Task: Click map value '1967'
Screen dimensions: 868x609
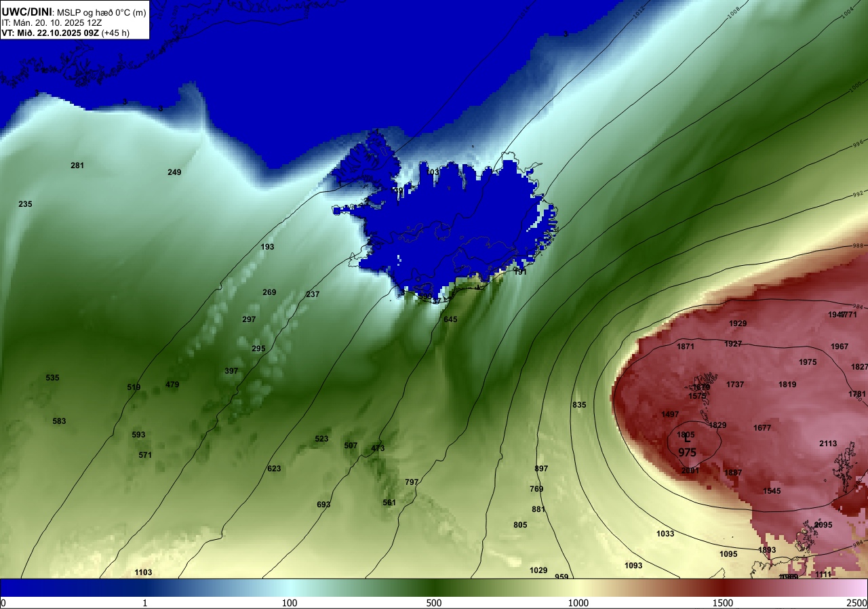Action: (x=840, y=347)
